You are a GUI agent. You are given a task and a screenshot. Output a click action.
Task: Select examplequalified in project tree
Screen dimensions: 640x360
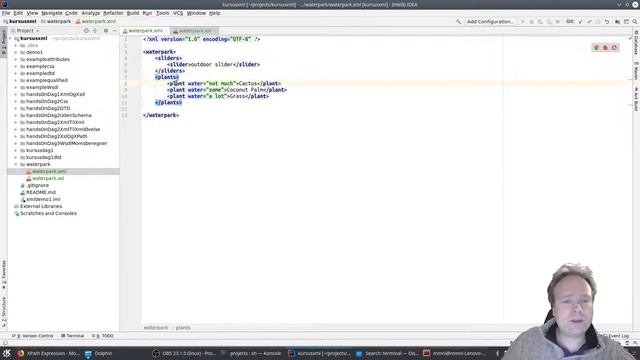click(x=47, y=80)
